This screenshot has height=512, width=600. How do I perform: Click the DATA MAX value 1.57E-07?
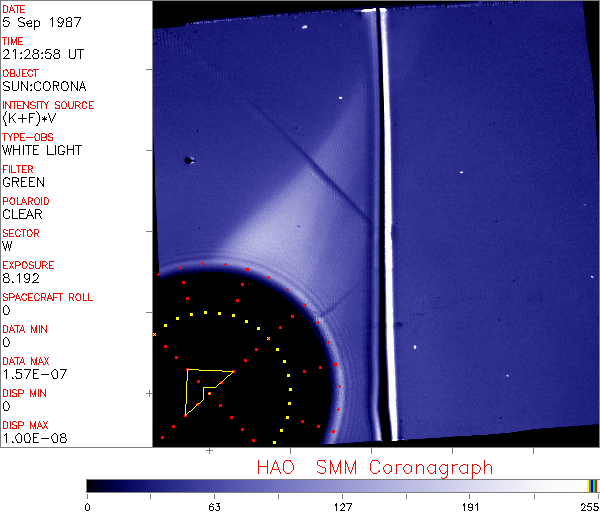click(x=31, y=375)
